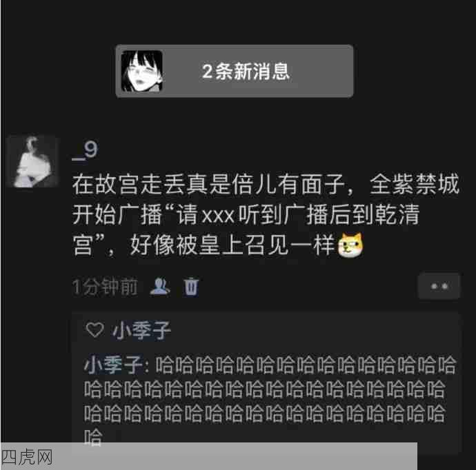Screen dimensions: 476x470
Task: Tap the anime avatar in new-message banner
Action: click(142, 71)
